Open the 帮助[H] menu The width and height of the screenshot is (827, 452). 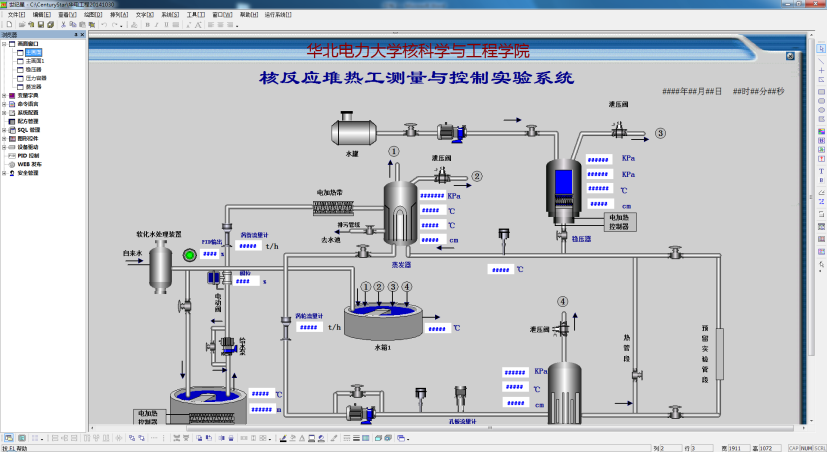coord(249,15)
